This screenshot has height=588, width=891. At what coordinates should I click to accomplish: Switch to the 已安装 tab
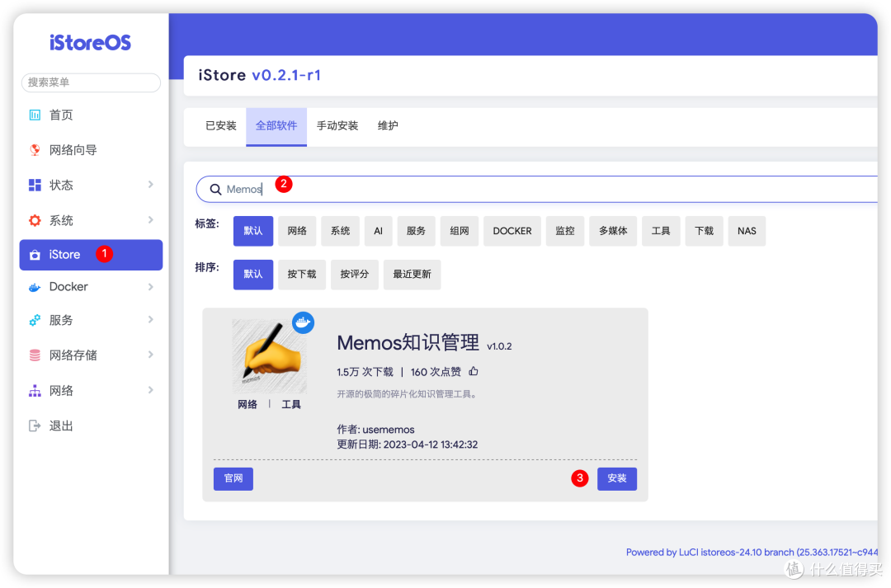[x=220, y=126]
